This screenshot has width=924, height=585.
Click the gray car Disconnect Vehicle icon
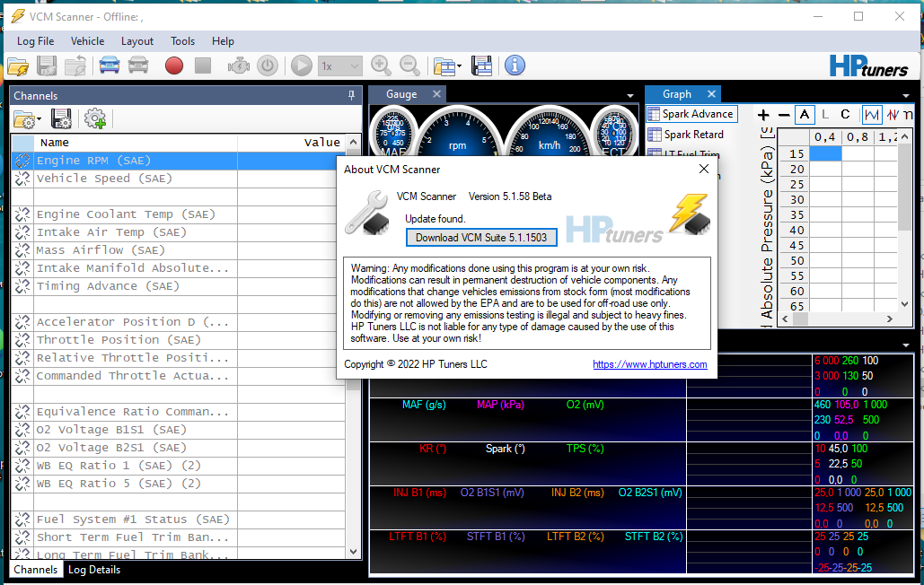(138, 65)
